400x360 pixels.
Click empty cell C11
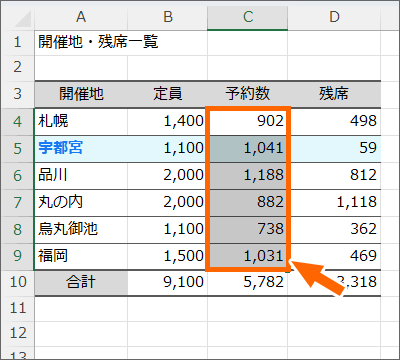[248, 308]
